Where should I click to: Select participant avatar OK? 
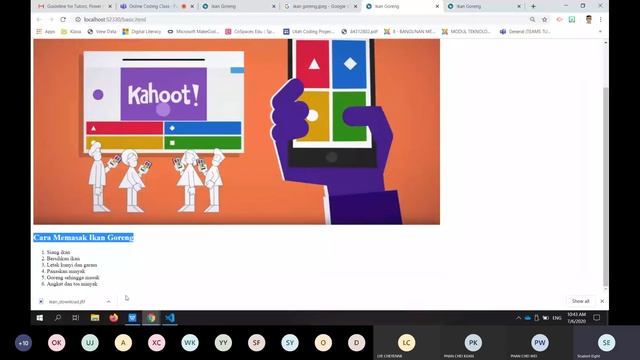56,343
